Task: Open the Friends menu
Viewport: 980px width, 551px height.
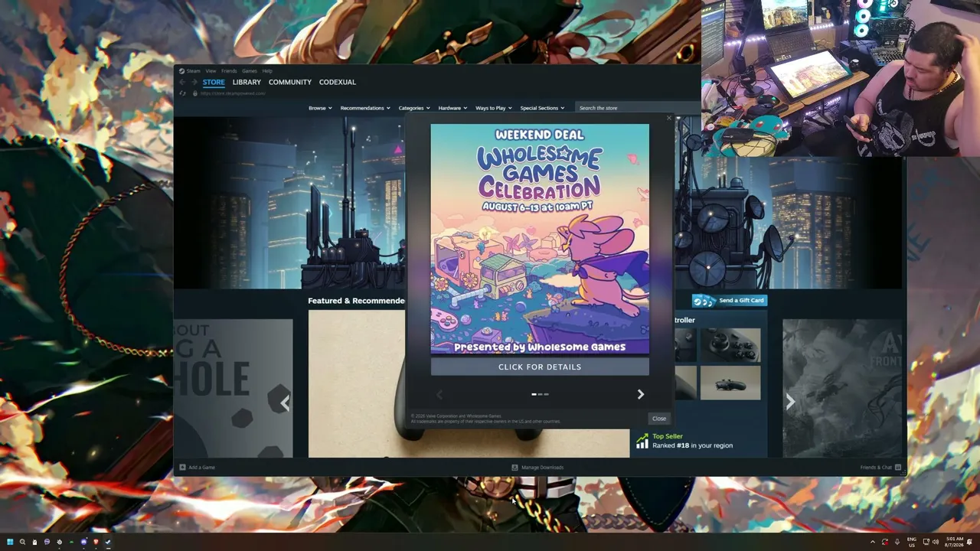Action: pos(229,71)
